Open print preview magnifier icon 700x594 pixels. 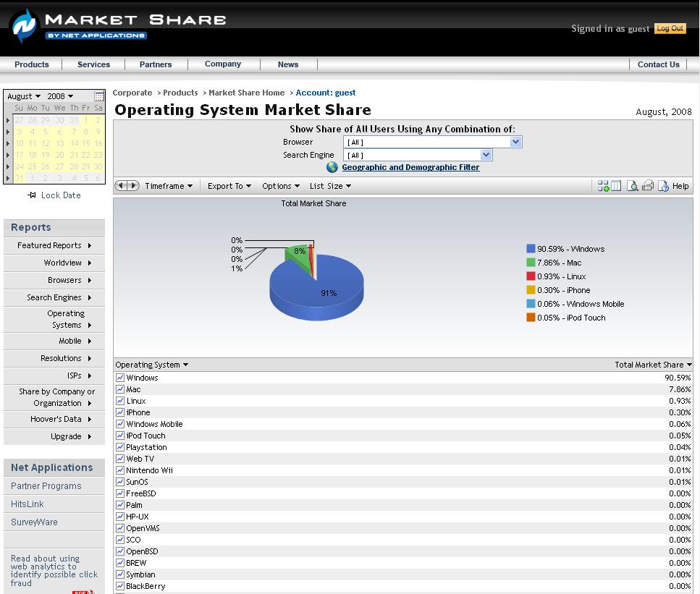632,186
